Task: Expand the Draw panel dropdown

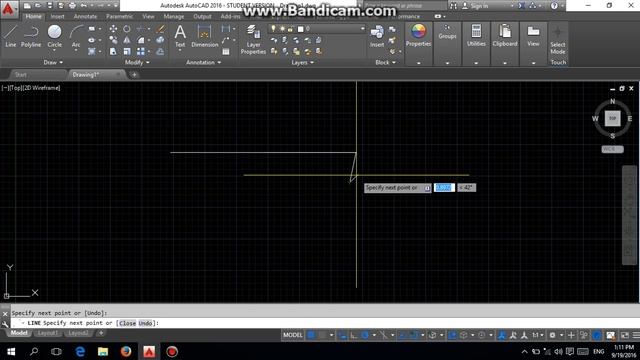Action: pyautogui.click(x=53, y=62)
